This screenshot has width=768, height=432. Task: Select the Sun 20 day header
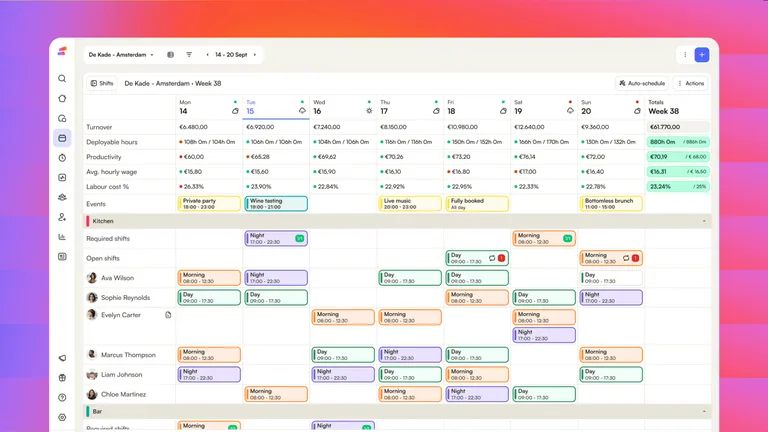[x=611, y=107]
